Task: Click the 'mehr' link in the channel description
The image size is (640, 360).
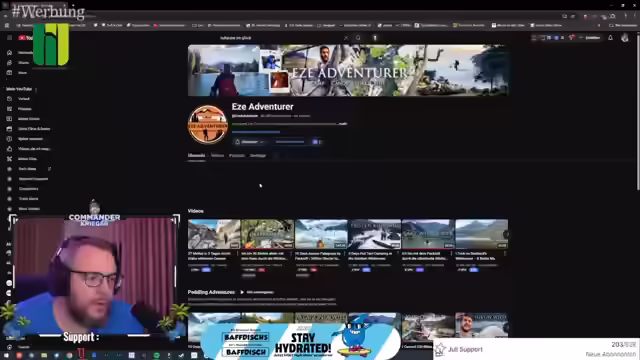Action: click(x=342, y=124)
